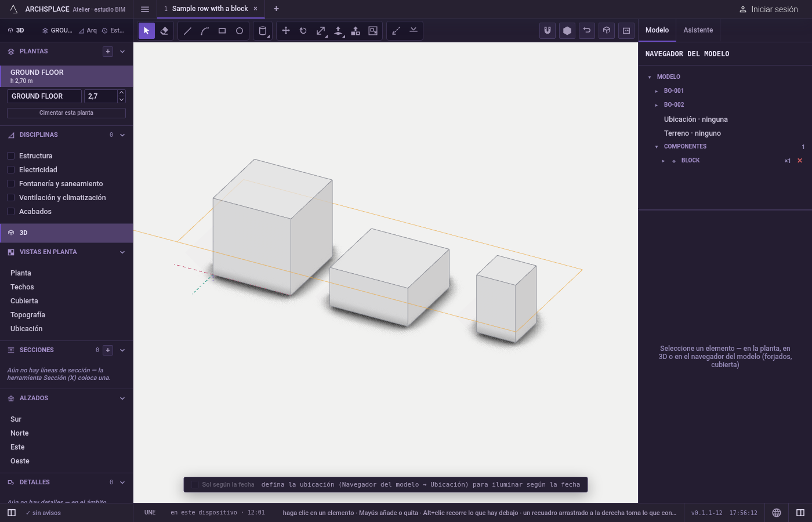Screen dimensions: 812x522
Task: Toggle the magnet snapping icon
Action: pyautogui.click(x=548, y=31)
